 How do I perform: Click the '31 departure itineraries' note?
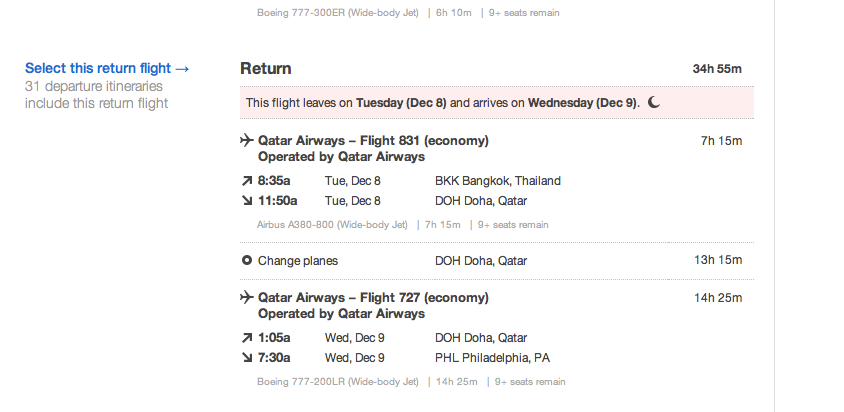pyautogui.click(x=96, y=87)
